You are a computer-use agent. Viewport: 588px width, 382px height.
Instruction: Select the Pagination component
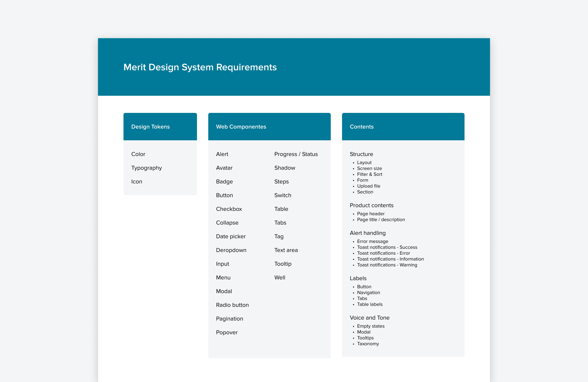click(229, 319)
